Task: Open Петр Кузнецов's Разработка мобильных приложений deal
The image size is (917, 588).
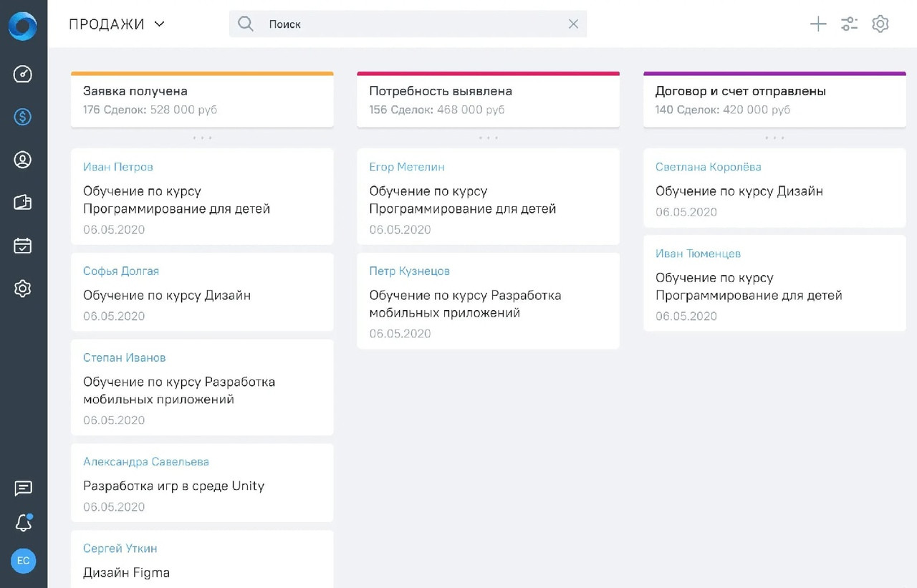Action: (x=466, y=304)
